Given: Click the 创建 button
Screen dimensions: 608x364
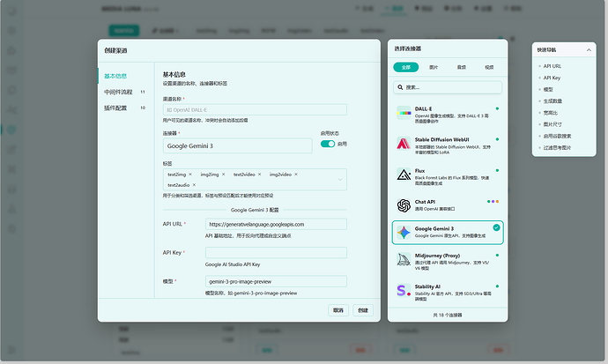Looking at the screenshot, I should coord(362,310).
